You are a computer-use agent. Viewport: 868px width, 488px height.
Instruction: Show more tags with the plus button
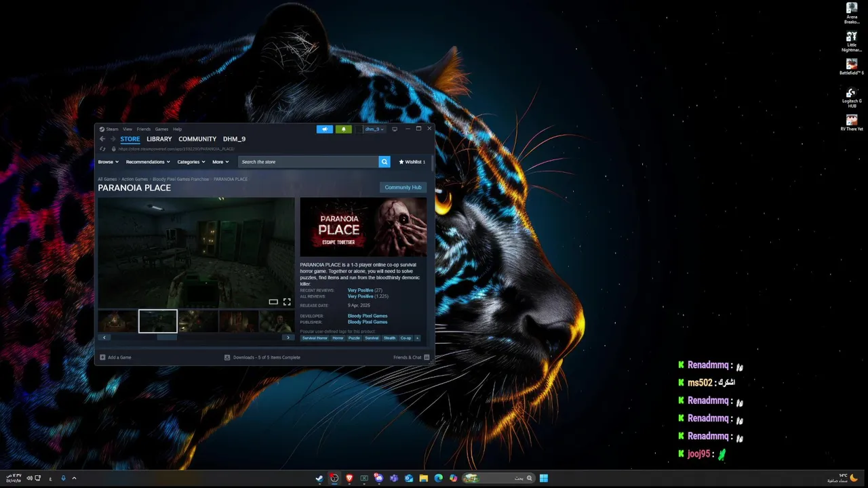(x=417, y=338)
